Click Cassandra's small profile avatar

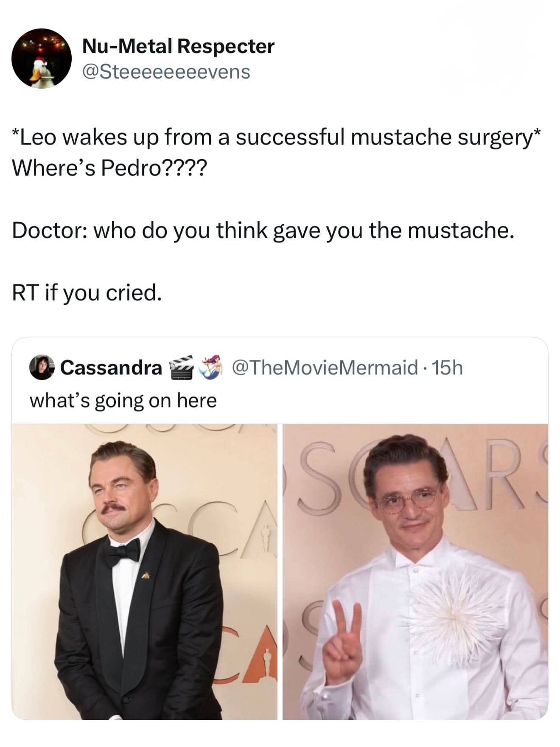pos(42,367)
